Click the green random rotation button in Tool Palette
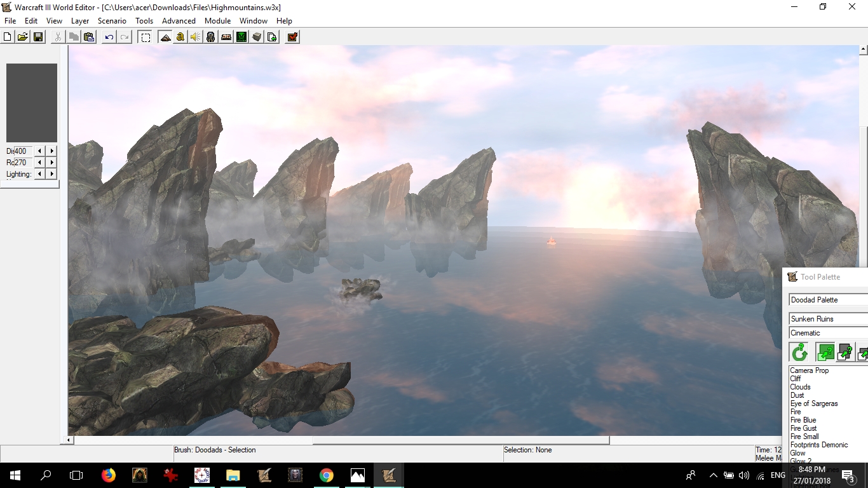 tap(799, 352)
